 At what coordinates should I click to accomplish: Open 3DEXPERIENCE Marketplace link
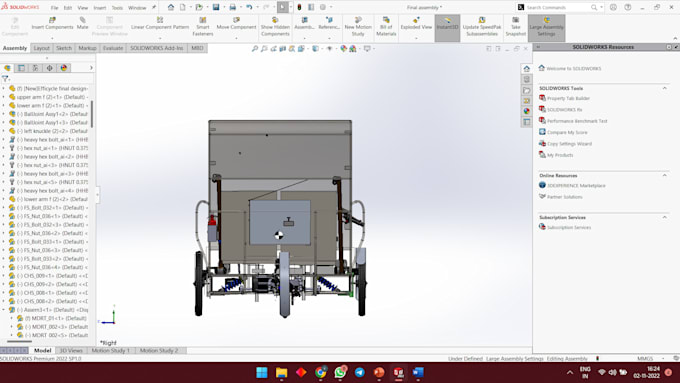point(576,186)
